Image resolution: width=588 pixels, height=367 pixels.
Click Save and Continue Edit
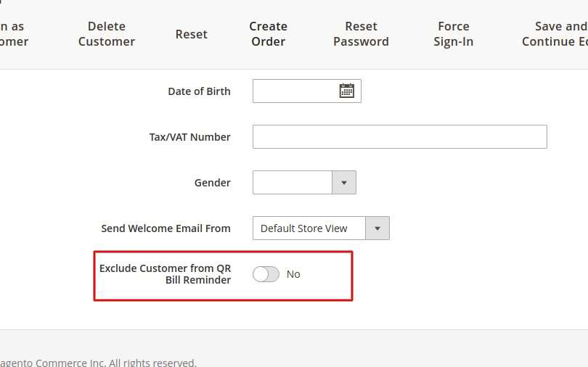[555, 34]
